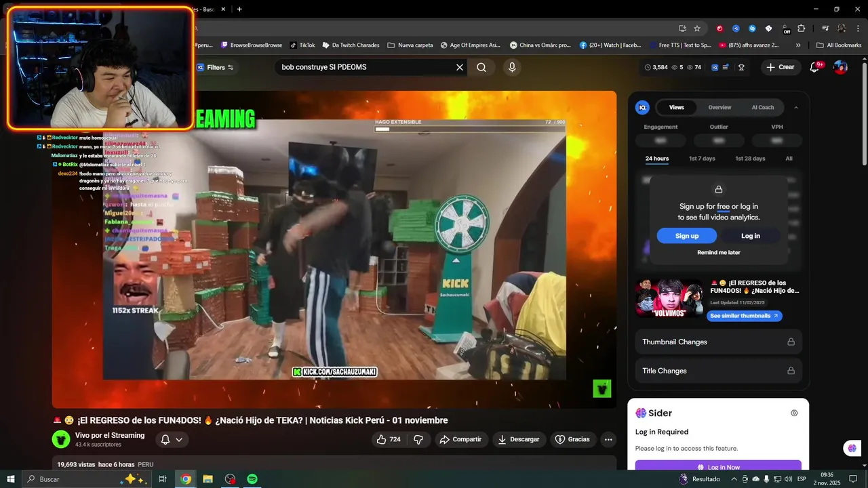This screenshot has width=868, height=488.
Task: Click the video player area
Action: [334, 249]
